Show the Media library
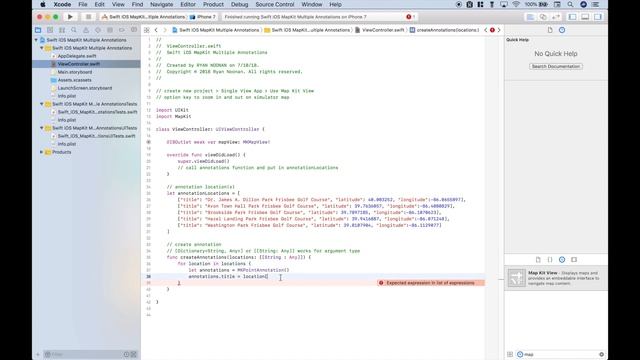Viewport: 640px width, 360px height. pos(574,260)
